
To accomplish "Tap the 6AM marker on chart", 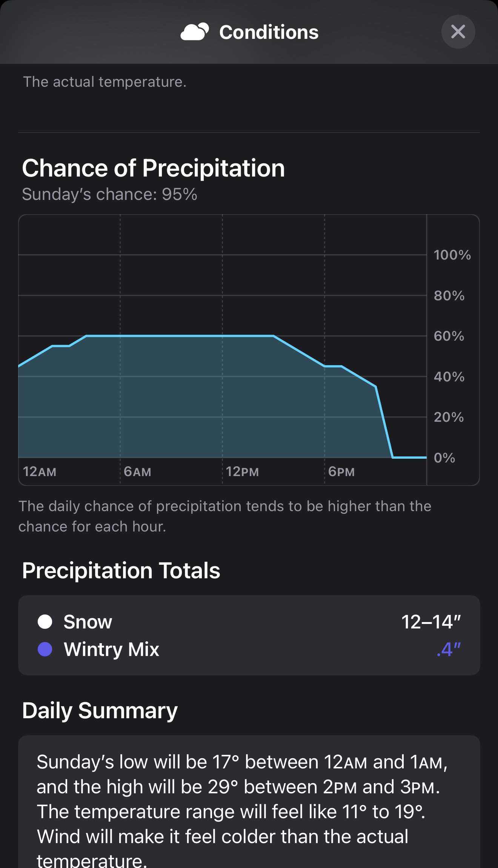I will tap(137, 472).
